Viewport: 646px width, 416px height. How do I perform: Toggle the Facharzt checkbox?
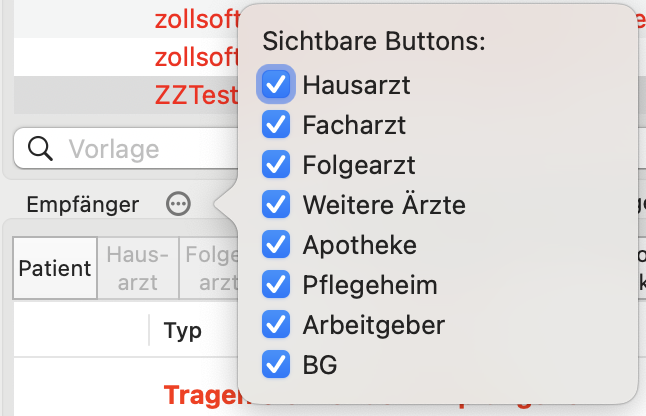(275, 125)
